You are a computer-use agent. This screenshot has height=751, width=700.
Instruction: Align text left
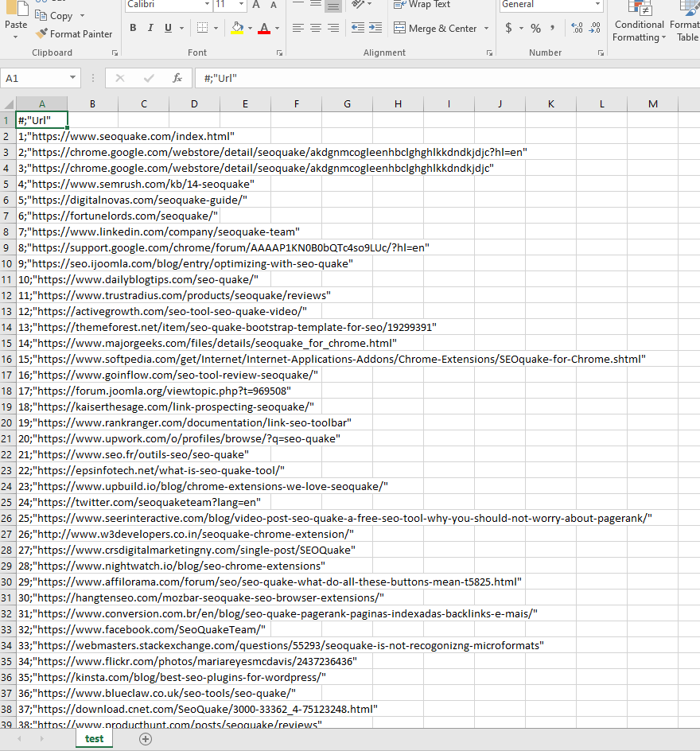pyautogui.click(x=297, y=29)
